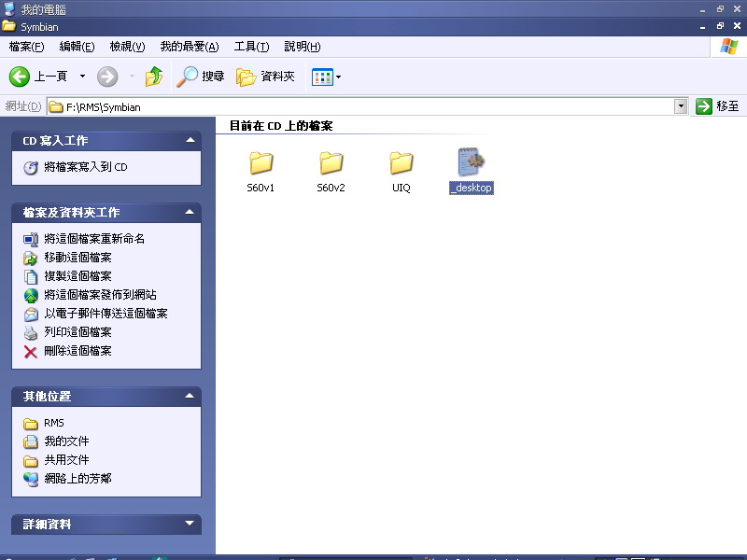Restore the Symbian window
The width and height of the screenshot is (747, 560).
[720, 27]
